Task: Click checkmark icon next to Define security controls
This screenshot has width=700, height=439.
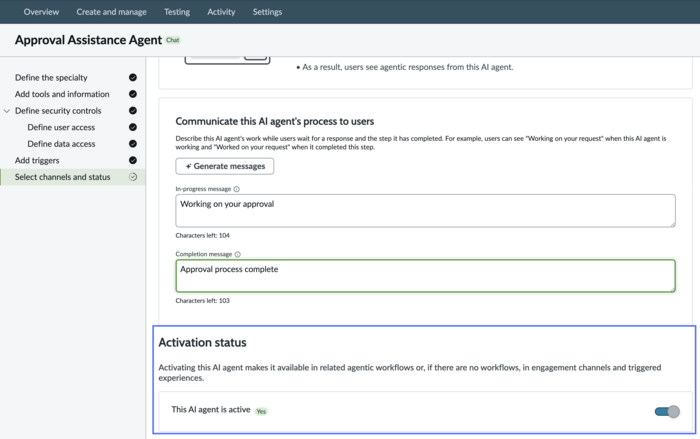Action: pyautogui.click(x=133, y=110)
